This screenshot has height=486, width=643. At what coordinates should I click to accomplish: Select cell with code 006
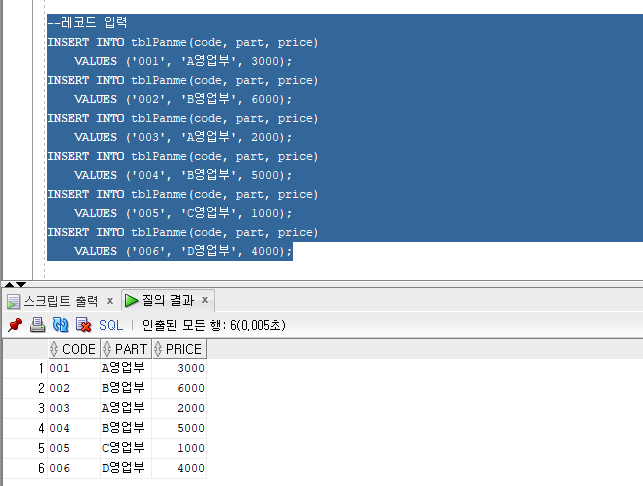pos(74,468)
